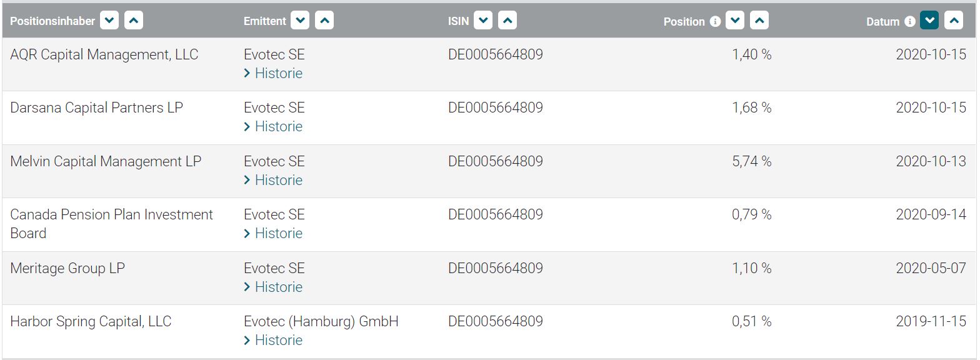The width and height of the screenshot is (980, 360).
Task: Open Historie for Harbor Spring Capital
Action: coord(273,340)
